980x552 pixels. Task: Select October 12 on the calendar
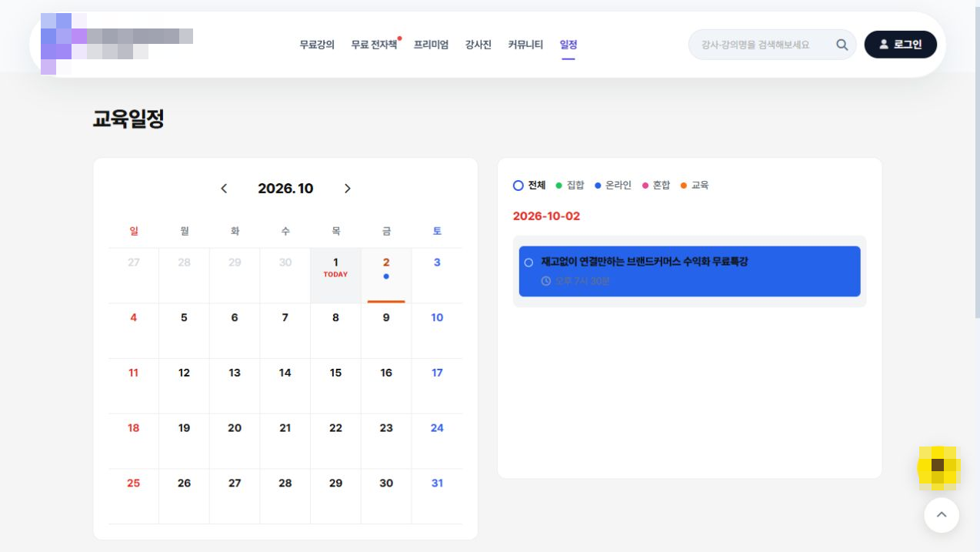[184, 386]
